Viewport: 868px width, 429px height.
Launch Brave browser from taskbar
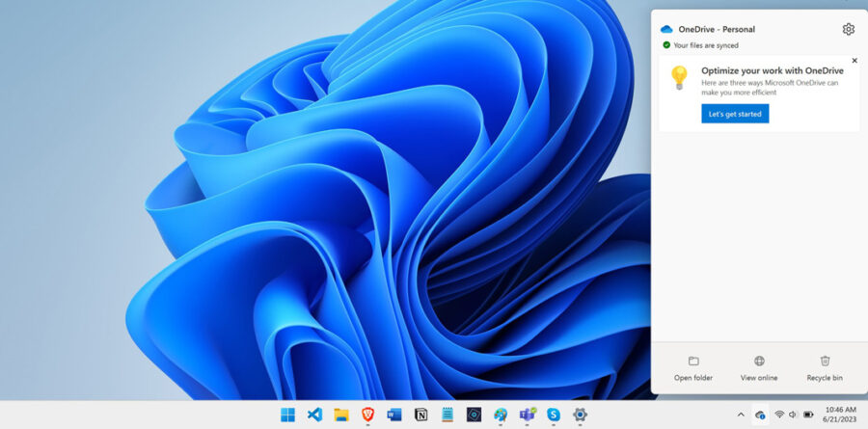pos(367,415)
